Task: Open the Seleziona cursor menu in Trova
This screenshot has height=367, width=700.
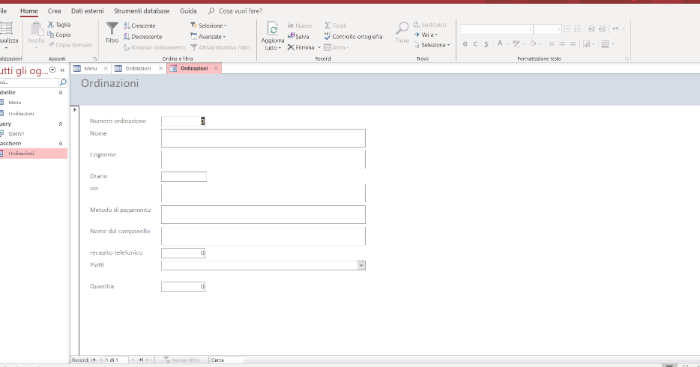Action: pos(432,45)
